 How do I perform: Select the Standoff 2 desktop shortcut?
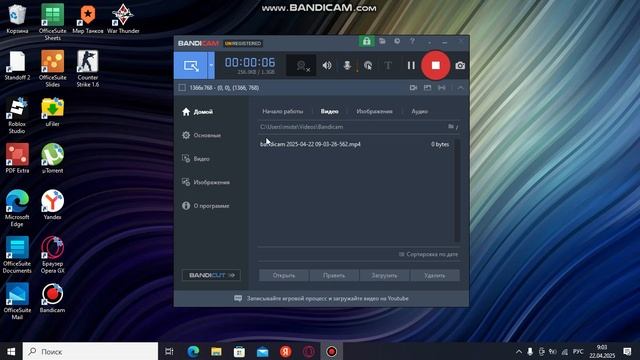(17, 66)
